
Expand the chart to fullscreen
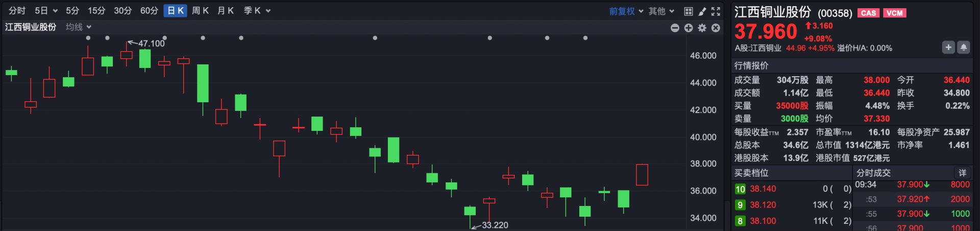[x=716, y=11]
